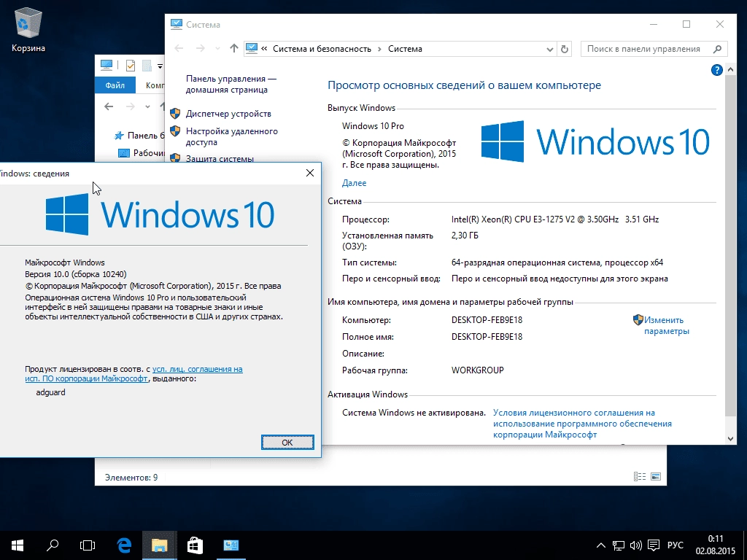Switch Explorer to large icons view

[x=656, y=476]
